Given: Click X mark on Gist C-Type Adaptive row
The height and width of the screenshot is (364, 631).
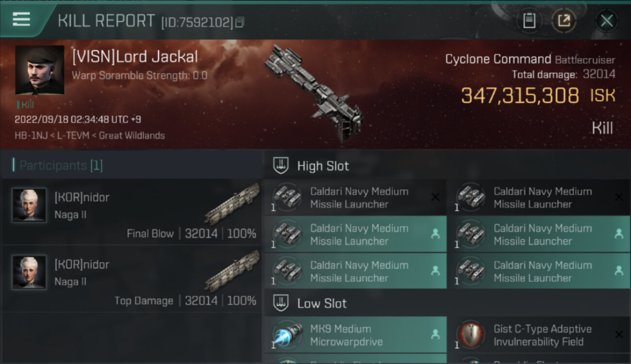Looking at the screenshot, I should tap(619, 334).
